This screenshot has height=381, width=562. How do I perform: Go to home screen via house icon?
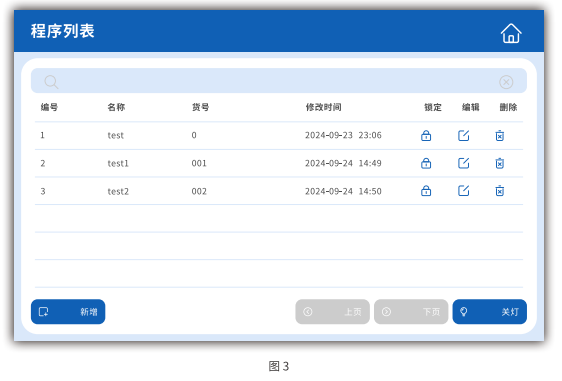tap(511, 33)
